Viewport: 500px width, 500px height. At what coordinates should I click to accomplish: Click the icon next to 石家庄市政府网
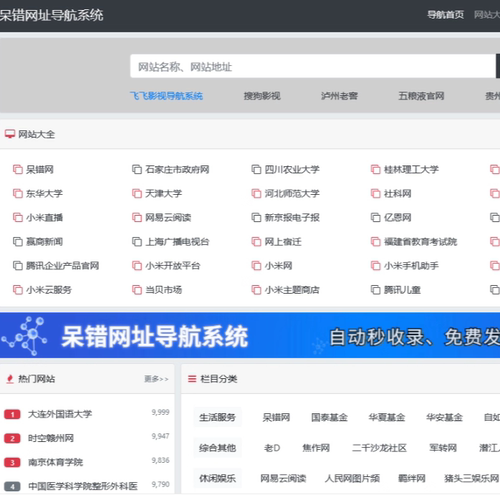pos(137,169)
